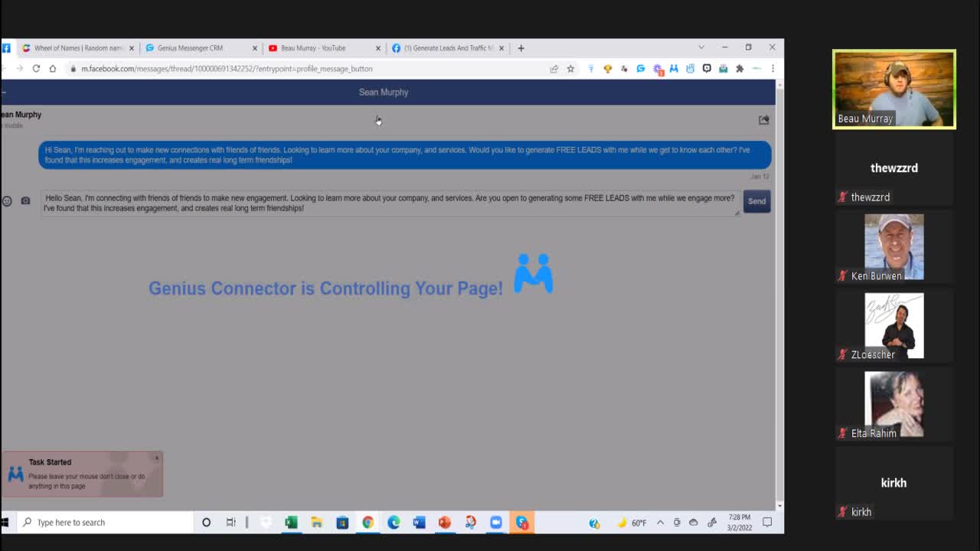This screenshot has width=980, height=551.
Task: Dismiss the Task Started notification
Action: (157, 458)
